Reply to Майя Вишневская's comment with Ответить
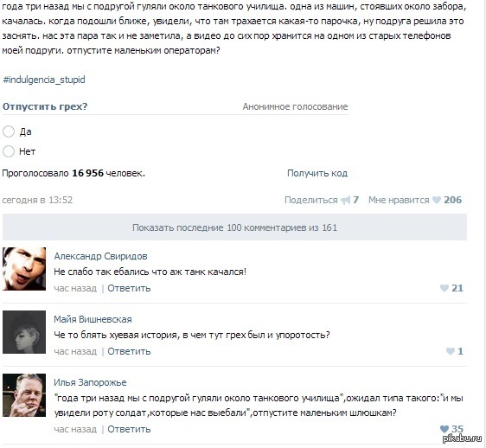This screenshot has height=448, width=486. (x=129, y=351)
